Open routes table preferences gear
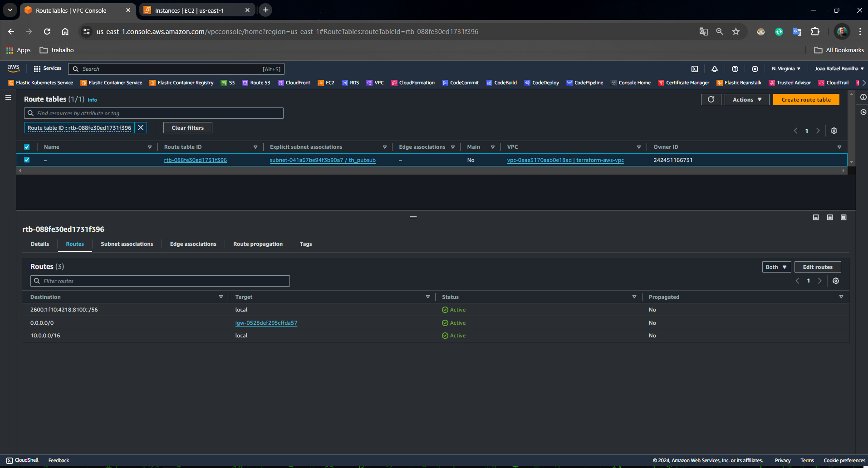 [x=836, y=281]
